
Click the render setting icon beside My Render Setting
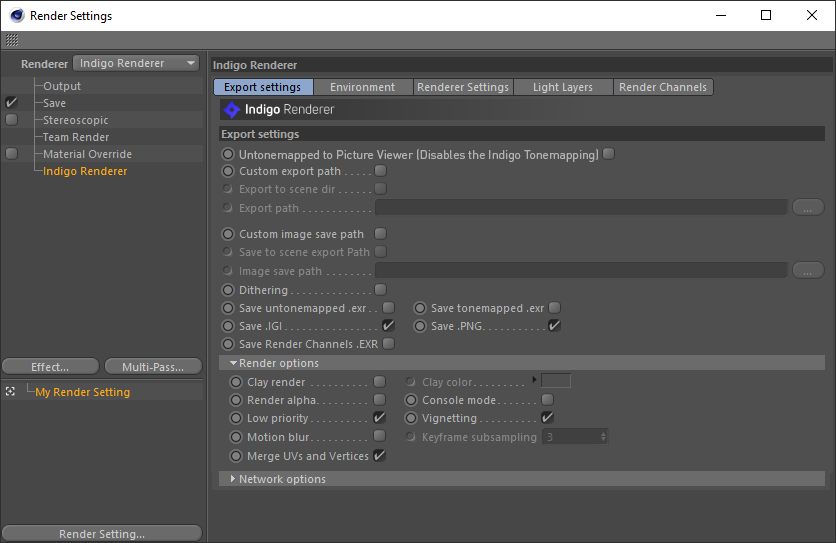tap(10, 392)
